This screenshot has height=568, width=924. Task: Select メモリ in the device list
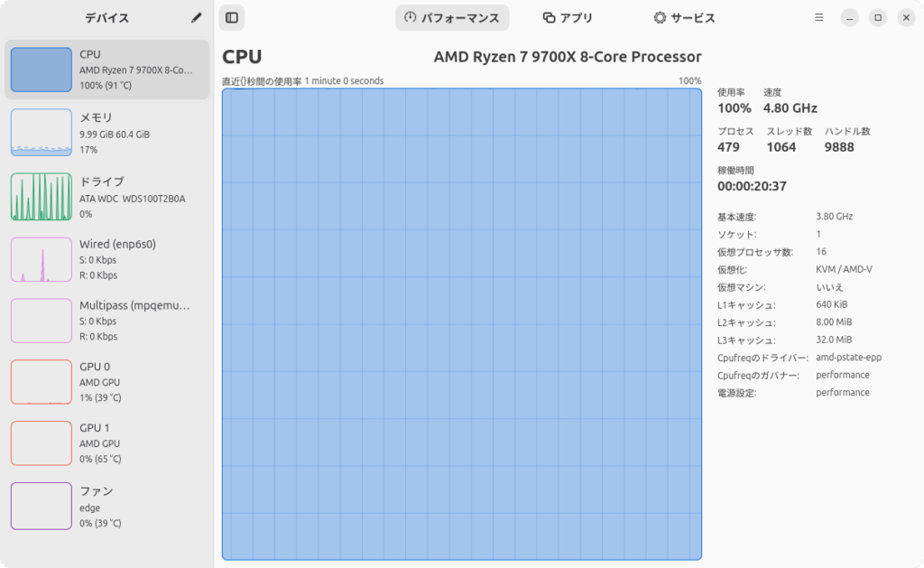107,133
